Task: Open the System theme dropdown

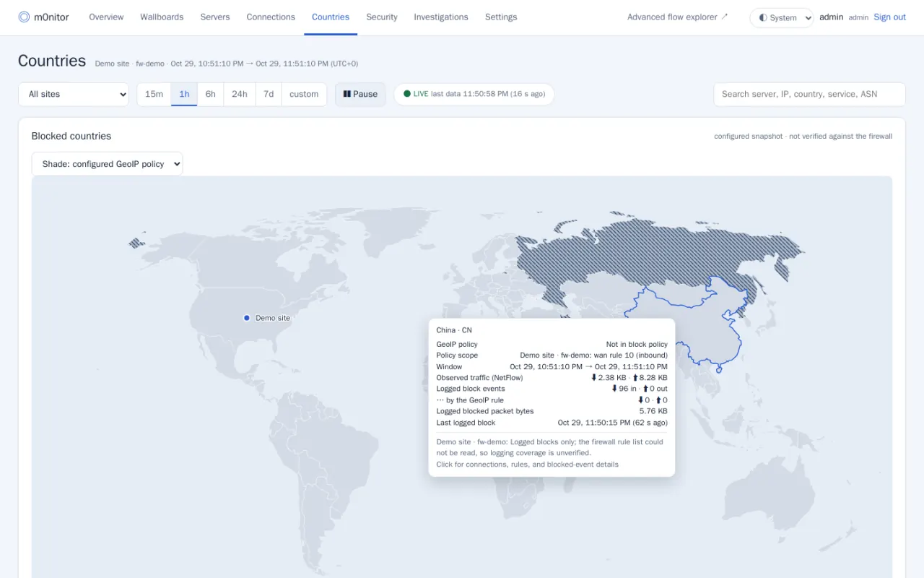Action: pyautogui.click(x=782, y=18)
